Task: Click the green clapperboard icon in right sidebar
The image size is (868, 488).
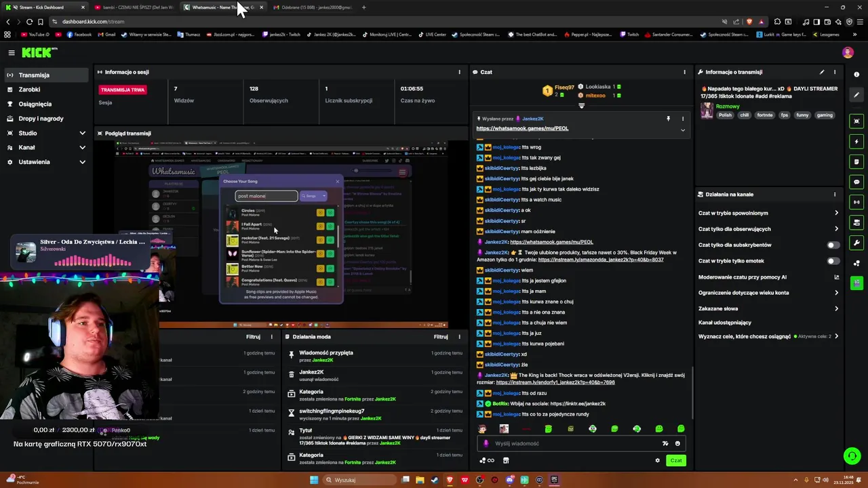Action: click(856, 283)
